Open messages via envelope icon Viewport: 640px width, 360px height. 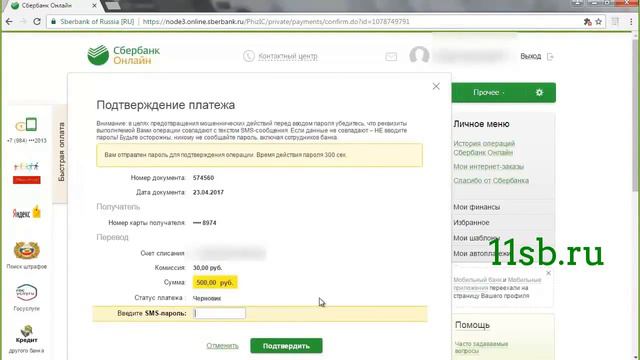tap(391, 56)
